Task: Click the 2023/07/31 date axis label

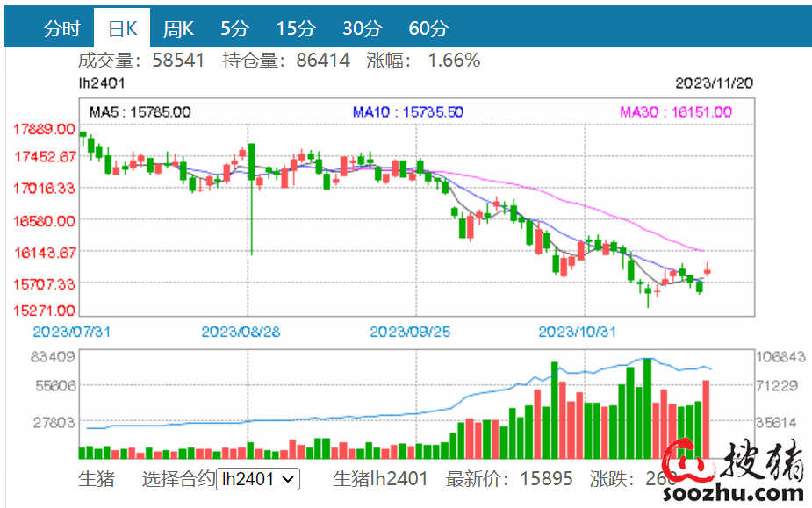Action: [x=71, y=332]
